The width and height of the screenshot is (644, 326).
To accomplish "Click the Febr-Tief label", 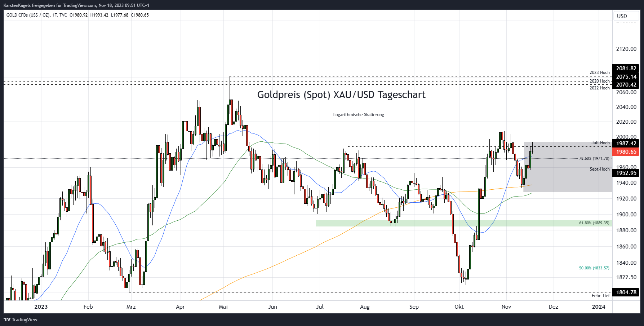I will (x=601, y=296).
